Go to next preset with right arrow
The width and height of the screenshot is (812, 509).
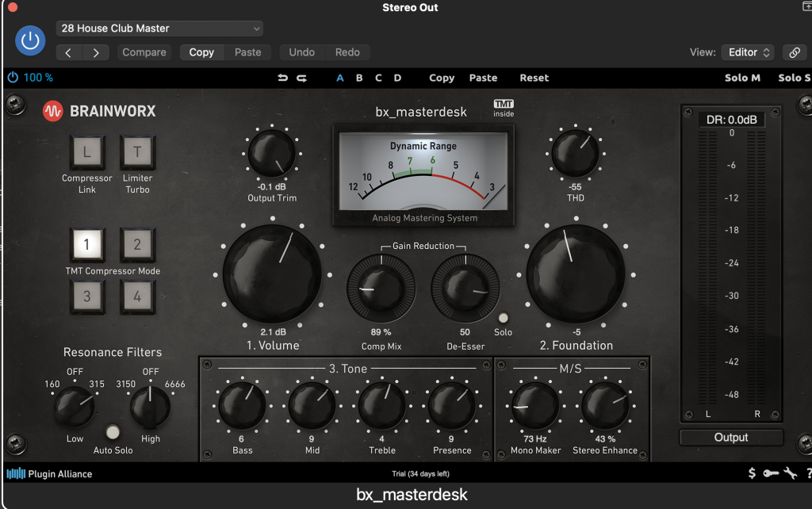[96, 52]
